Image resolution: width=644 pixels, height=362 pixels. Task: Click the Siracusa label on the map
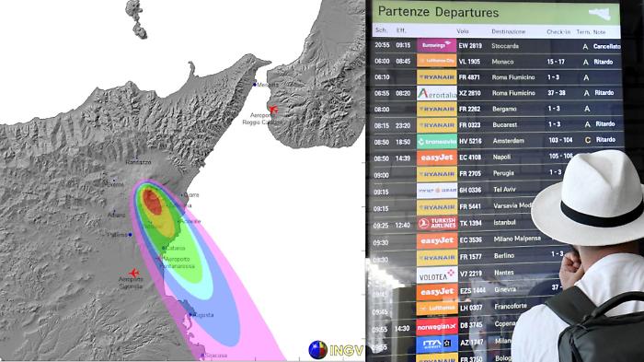coord(215,355)
